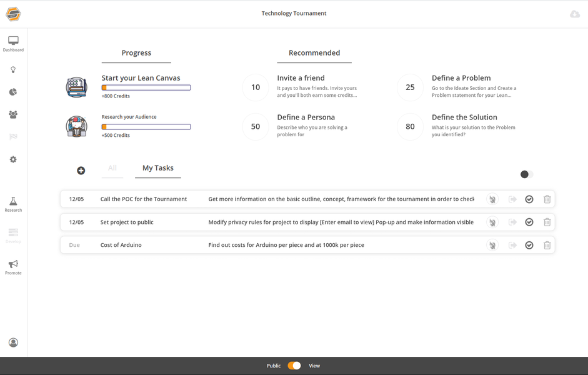Switch to the All tasks tab
Image resolution: width=588 pixels, height=375 pixels.
pyautogui.click(x=112, y=168)
